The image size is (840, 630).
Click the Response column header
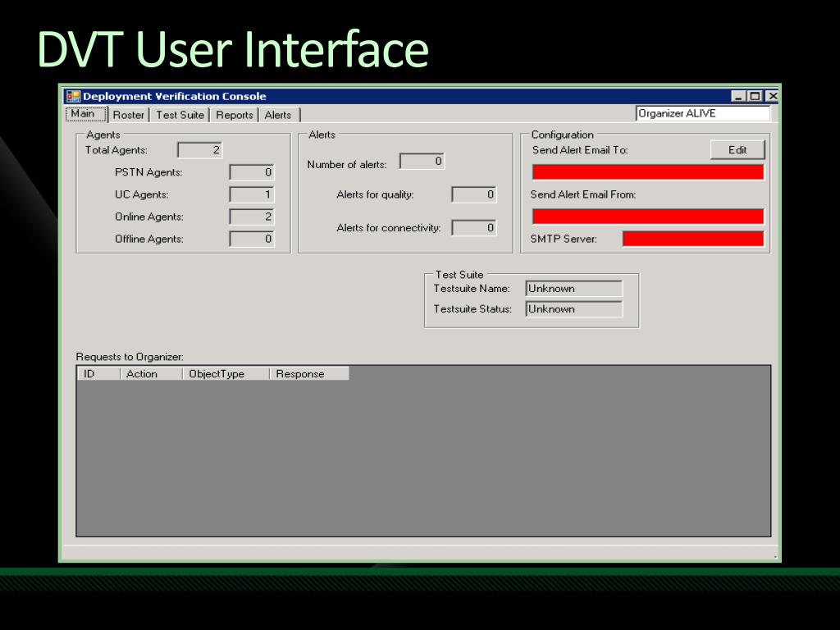click(309, 373)
